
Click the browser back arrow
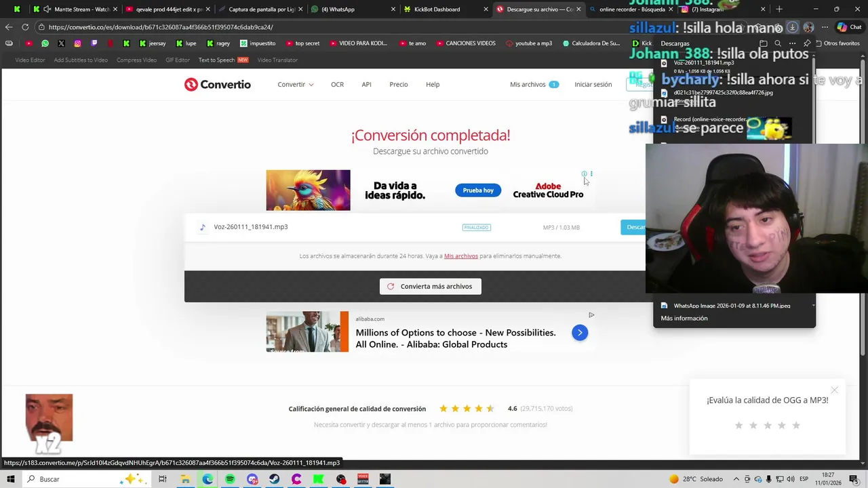[8, 27]
